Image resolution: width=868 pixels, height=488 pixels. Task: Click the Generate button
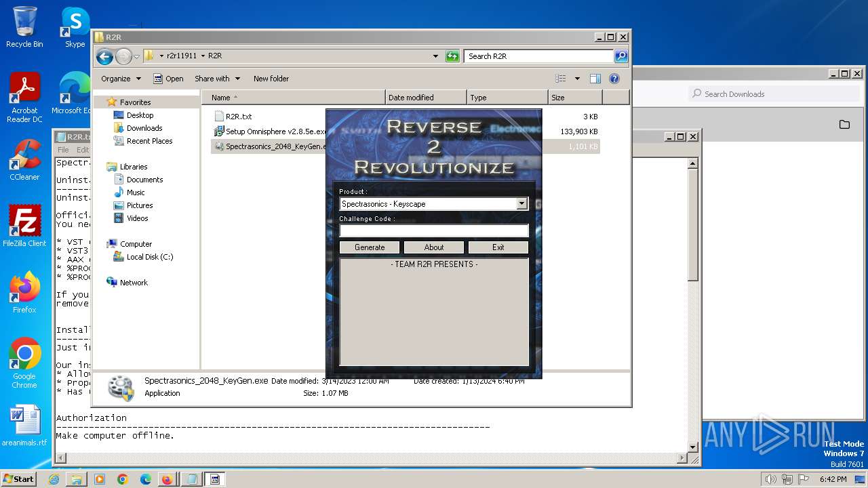[x=370, y=247]
